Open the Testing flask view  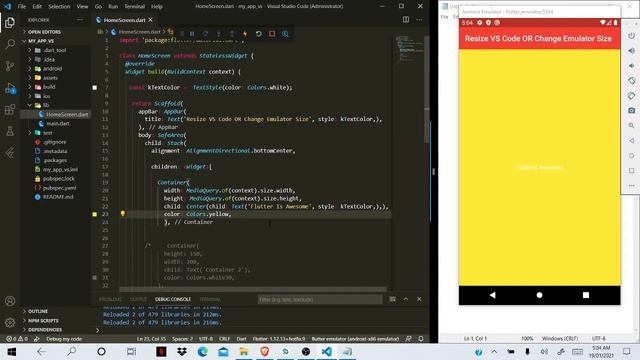tap(10, 131)
